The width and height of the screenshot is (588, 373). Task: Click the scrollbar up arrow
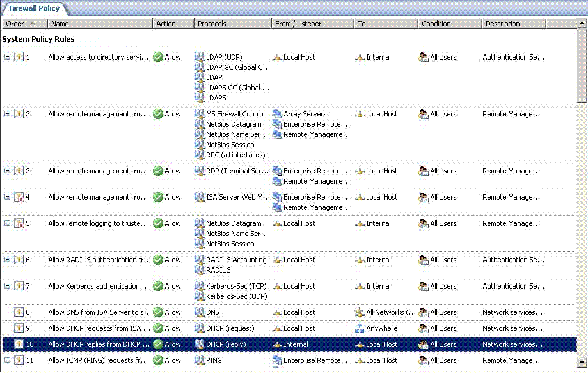582,23
